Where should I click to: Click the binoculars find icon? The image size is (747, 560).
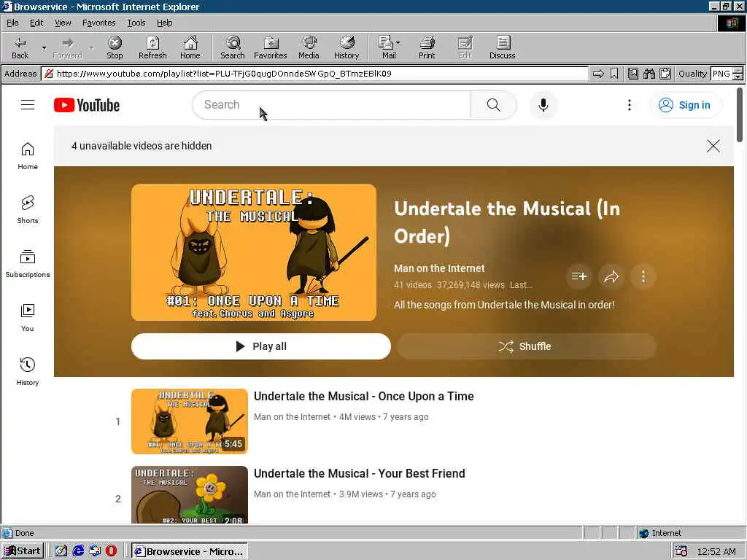click(649, 74)
